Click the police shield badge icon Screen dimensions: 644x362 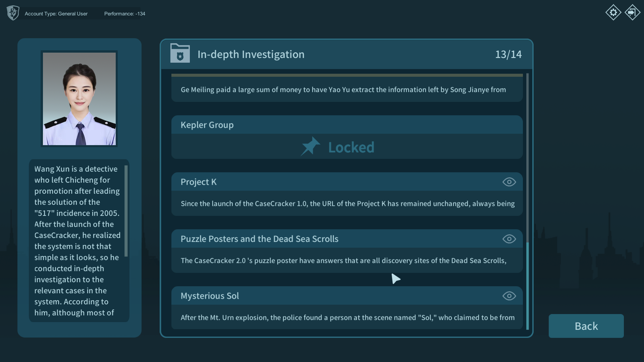(13, 13)
